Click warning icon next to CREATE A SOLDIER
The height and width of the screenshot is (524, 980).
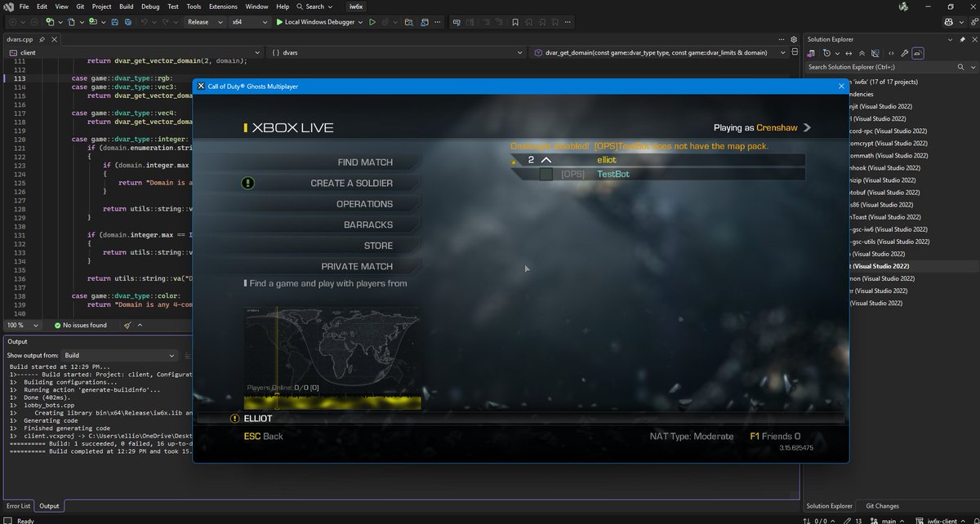coord(248,183)
